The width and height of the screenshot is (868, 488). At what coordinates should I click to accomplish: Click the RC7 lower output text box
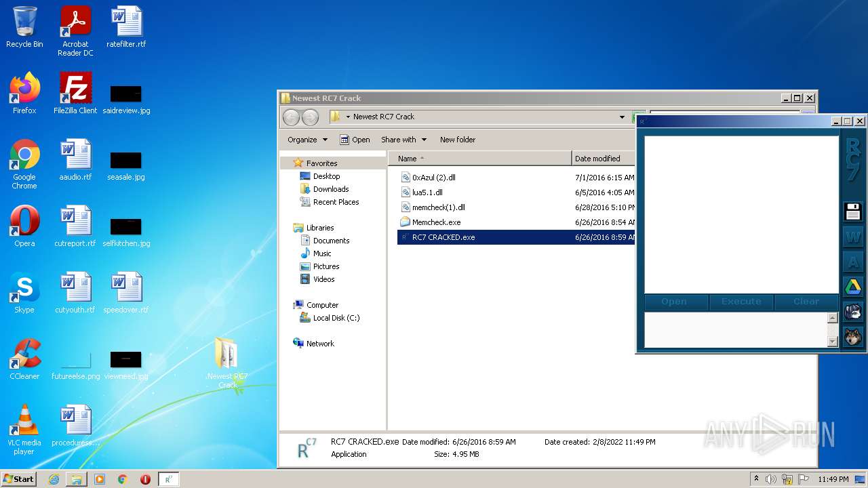pyautogui.click(x=736, y=330)
